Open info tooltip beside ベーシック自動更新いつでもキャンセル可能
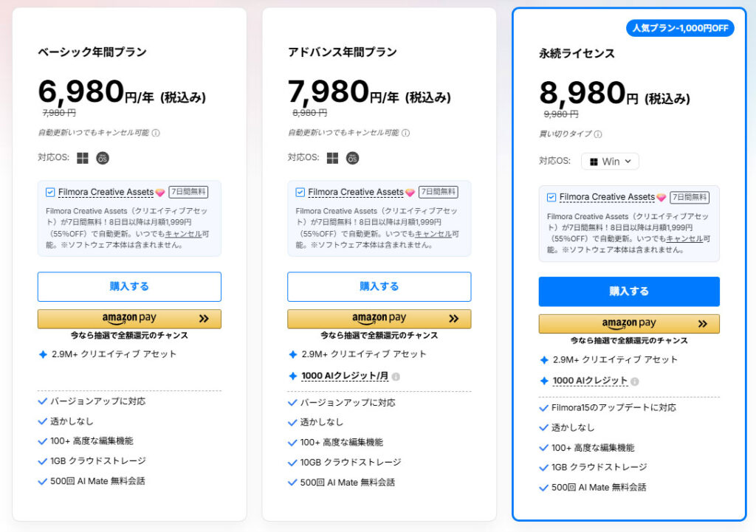 156,134
